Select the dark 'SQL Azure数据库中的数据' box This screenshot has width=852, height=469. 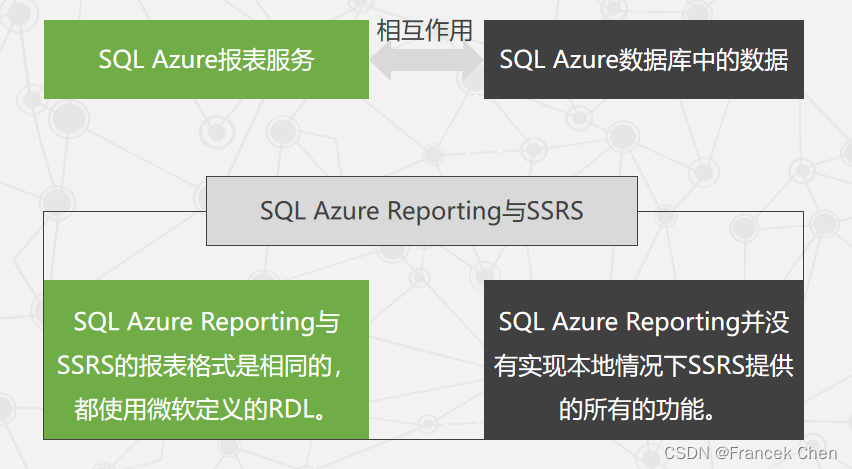tap(644, 60)
